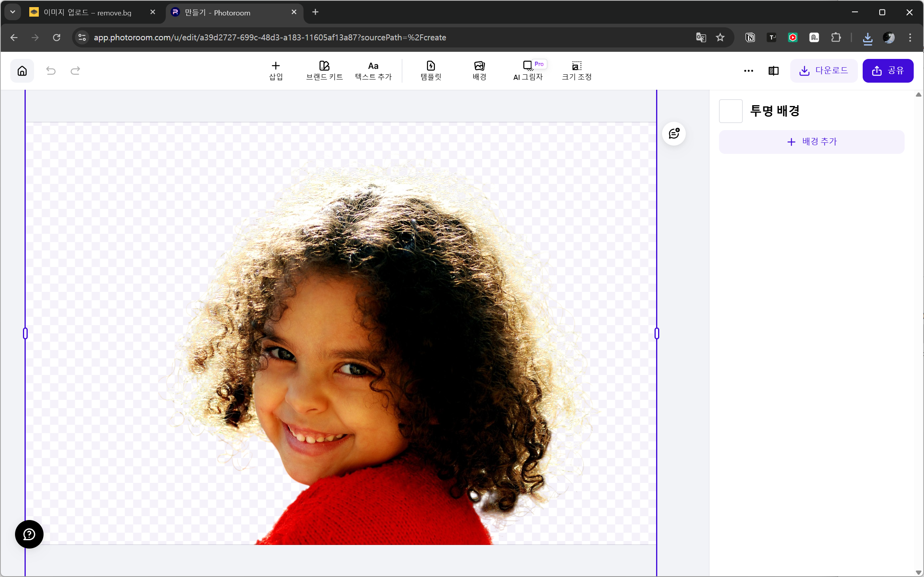
Task: Click the 다운로드 download button
Action: (823, 71)
